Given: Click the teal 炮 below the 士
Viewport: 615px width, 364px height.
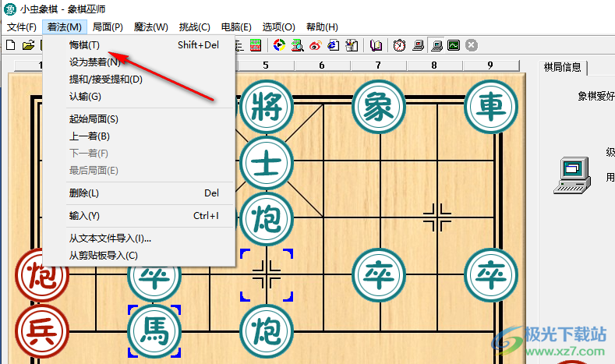Looking at the screenshot, I should pyautogui.click(x=267, y=219).
